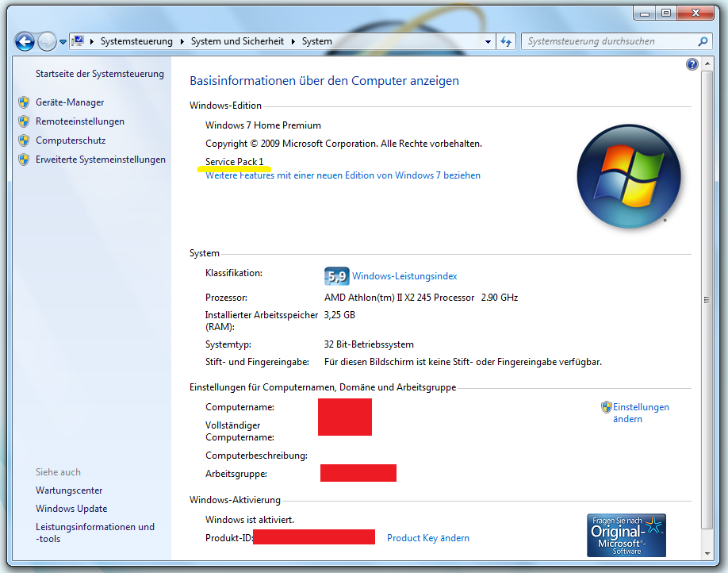Expand arrow after Systemsteuerung breadcrumb
The height and width of the screenshot is (573, 728).
(182, 41)
